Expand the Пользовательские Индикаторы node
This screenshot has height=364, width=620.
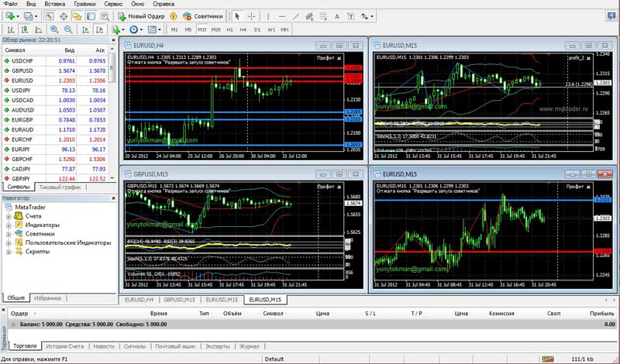9,243
